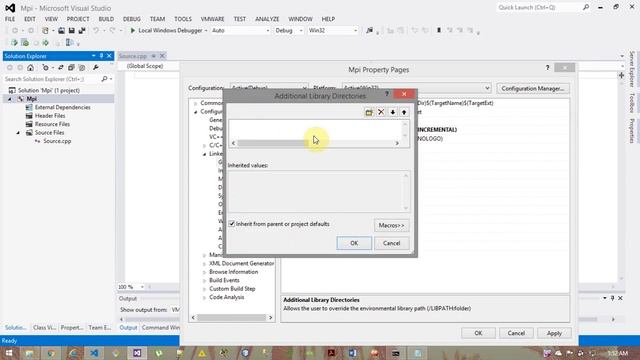Click OK in Mpi Property Pages
640x360 pixels.
(x=478, y=333)
